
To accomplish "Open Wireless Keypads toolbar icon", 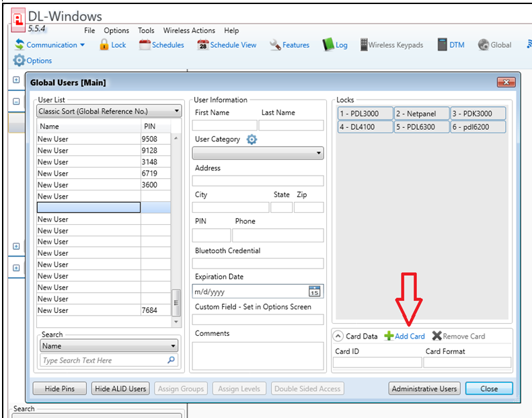I will click(x=364, y=44).
